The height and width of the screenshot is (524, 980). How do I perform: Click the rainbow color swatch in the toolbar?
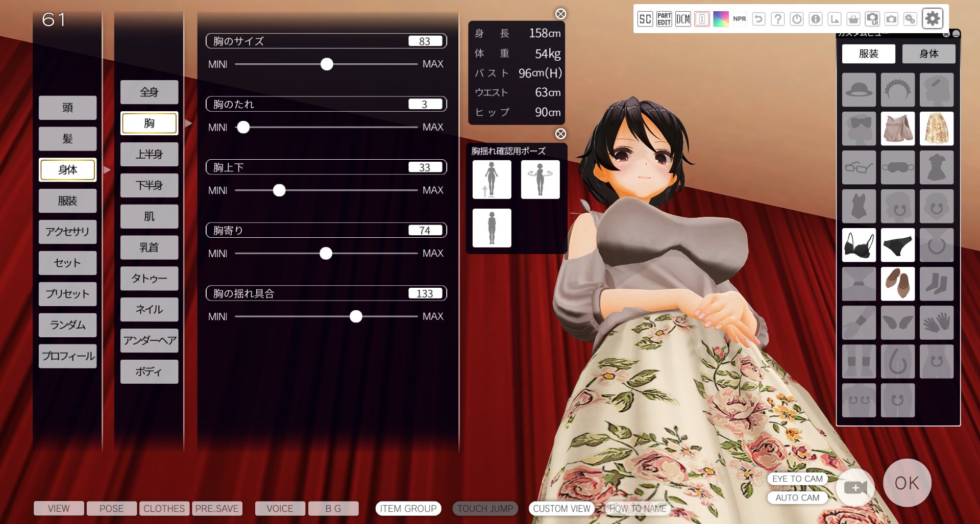tap(721, 19)
